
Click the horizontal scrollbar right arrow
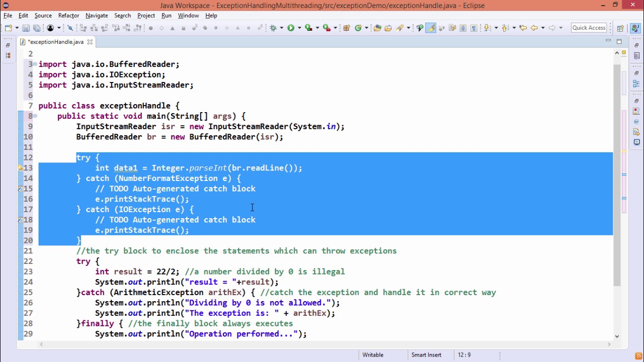point(609,344)
